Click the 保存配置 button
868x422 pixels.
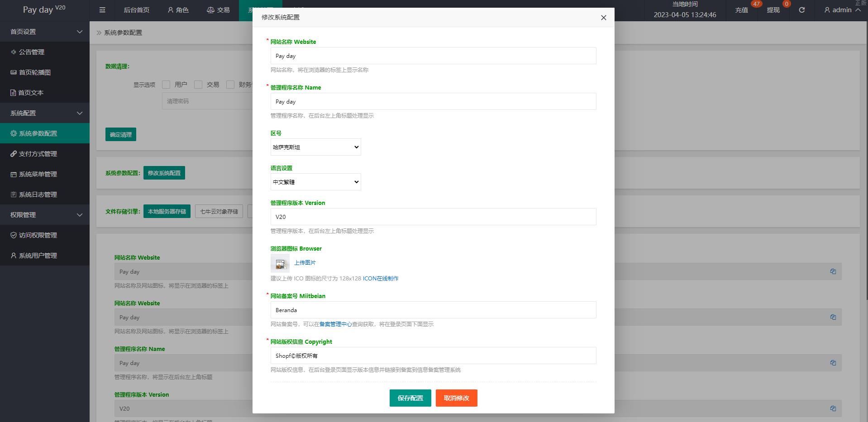point(410,398)
